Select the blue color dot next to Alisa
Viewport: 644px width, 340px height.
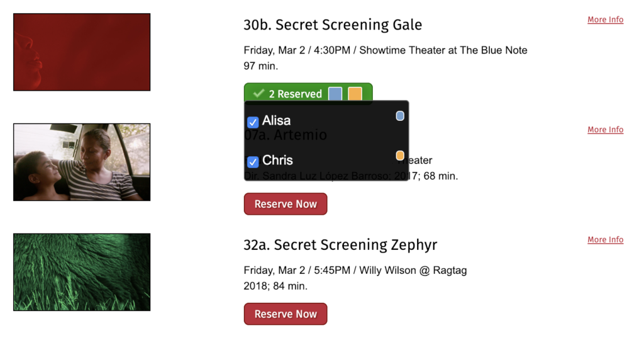pyautogui.click(x=399, y=116)
